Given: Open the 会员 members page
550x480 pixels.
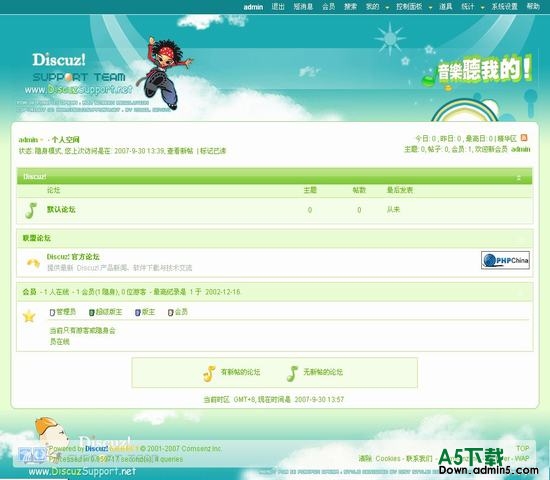Looking at the screenshot, I should pyautogui.click(x=329, y=6).
